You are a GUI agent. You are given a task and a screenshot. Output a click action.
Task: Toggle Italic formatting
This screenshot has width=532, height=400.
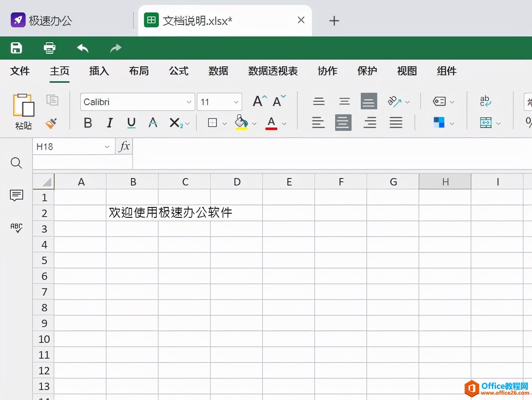[110, 123]
